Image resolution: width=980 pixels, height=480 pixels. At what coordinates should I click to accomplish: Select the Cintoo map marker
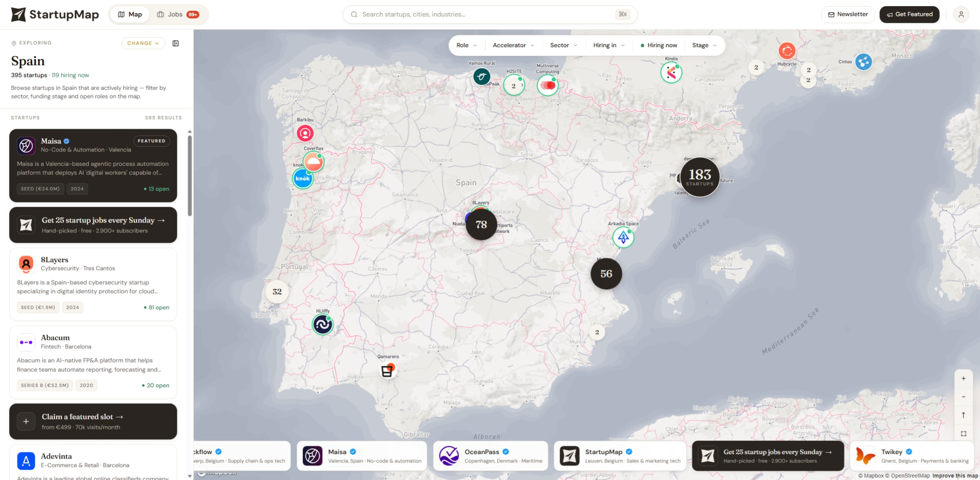(x=863, y=62)
